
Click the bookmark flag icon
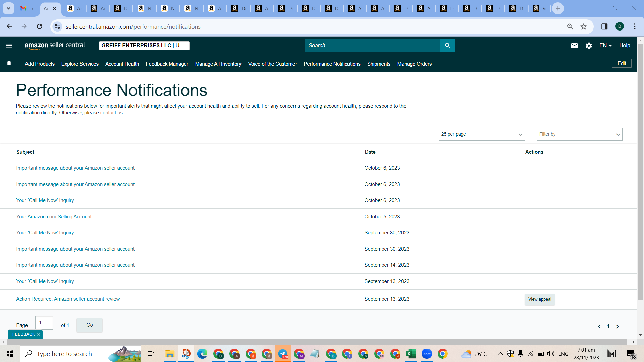click(9, 63)
